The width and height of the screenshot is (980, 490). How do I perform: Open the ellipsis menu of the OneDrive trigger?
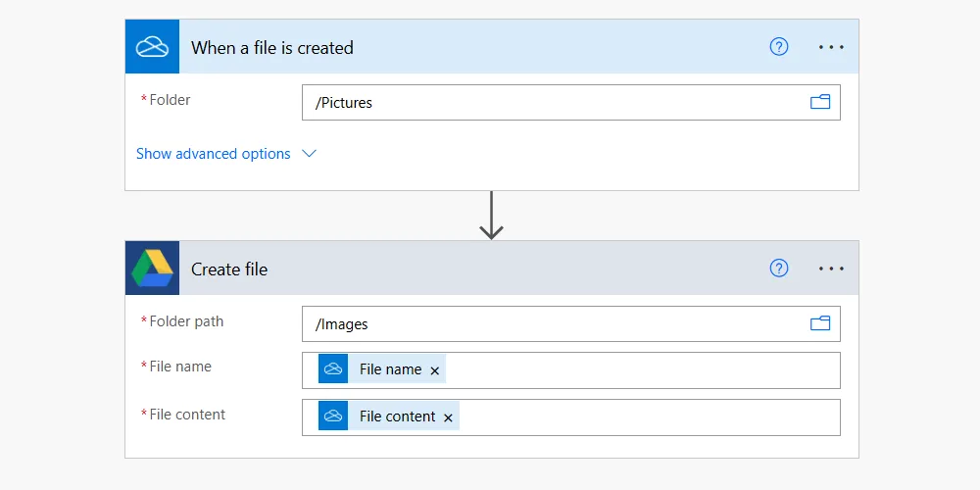click(831, 47)
